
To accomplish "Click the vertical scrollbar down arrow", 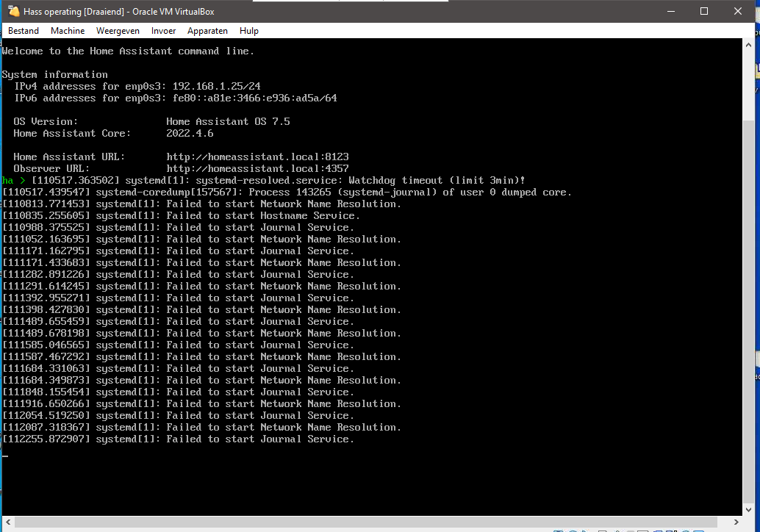I will [748, 510].
